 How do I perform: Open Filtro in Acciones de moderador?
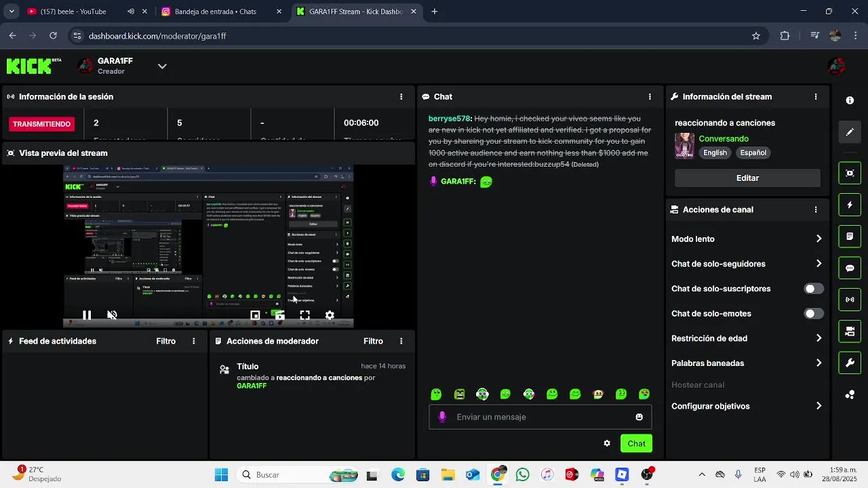point(373,341)
